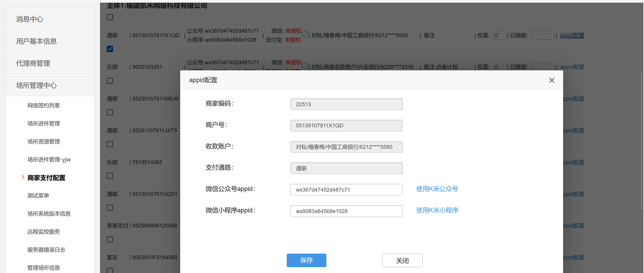Image resolution: width=644 pixels, height=273 pixels.
Task: Click 香港支付 852999958120566 text
Action: pos(142,225)
